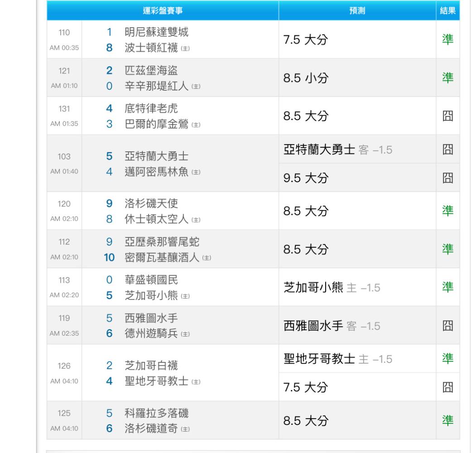476x453 pixels.
Task: Select team name 邁阿密馬林魚
Action: pos(157,172)
